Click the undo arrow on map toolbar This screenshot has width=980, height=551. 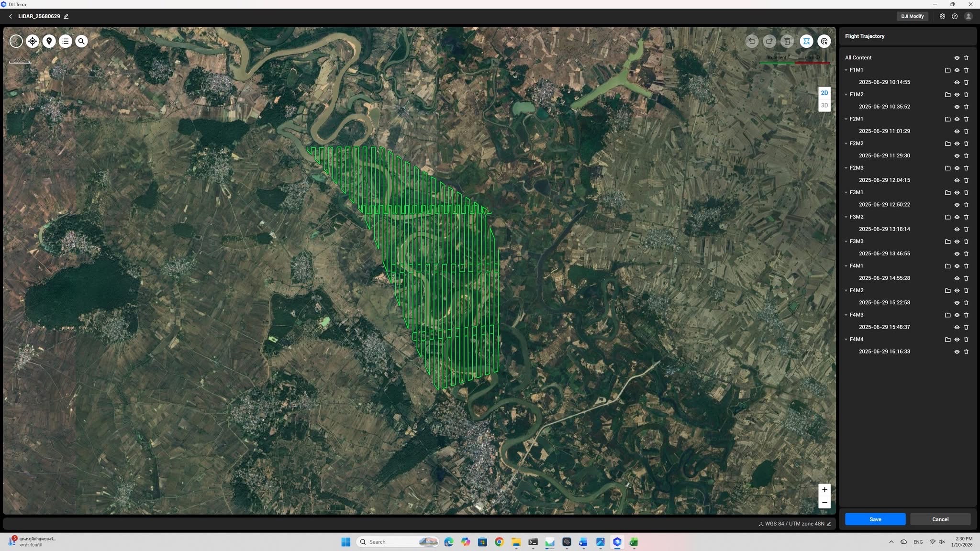point(752,41)
